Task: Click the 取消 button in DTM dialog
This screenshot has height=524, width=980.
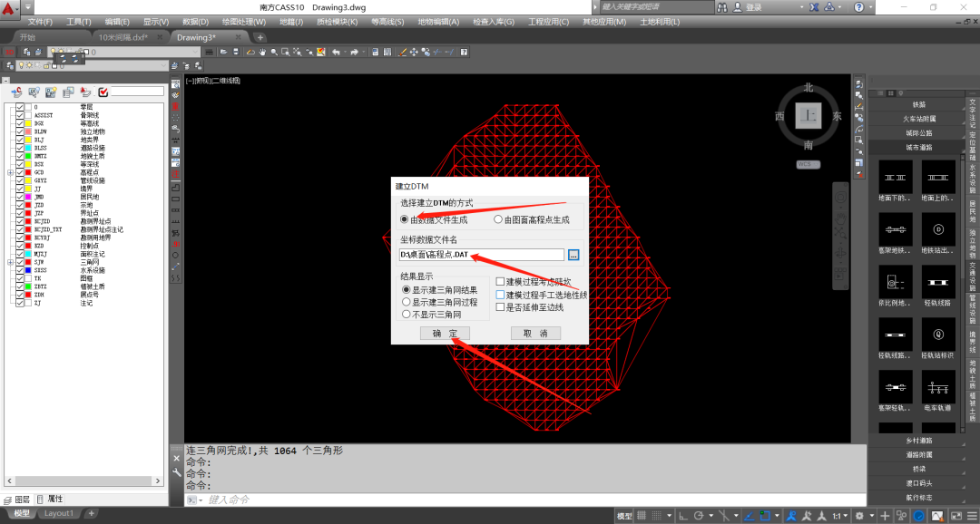Action: [535, 334]
